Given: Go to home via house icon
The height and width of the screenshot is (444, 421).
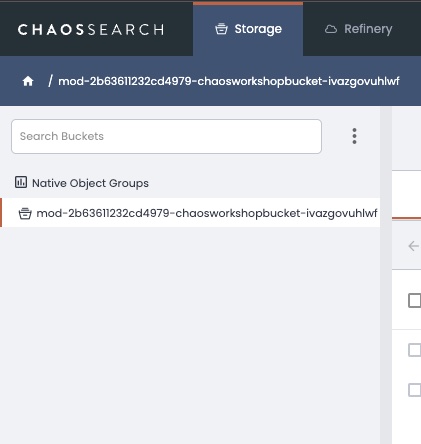Looking at the screenshot, I should (x=28, y=81).
